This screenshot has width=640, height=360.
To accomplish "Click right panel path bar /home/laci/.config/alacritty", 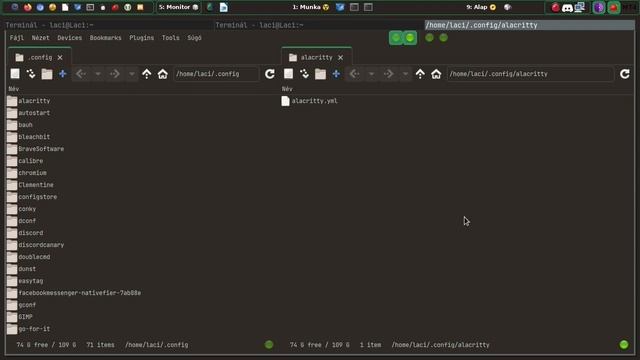I will point(530,74).
